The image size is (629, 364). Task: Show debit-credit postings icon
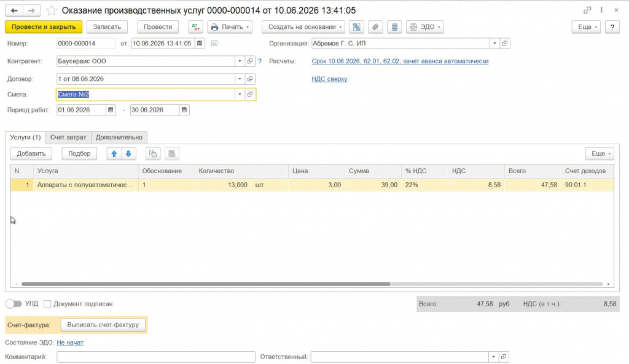(x=195, y=27)
